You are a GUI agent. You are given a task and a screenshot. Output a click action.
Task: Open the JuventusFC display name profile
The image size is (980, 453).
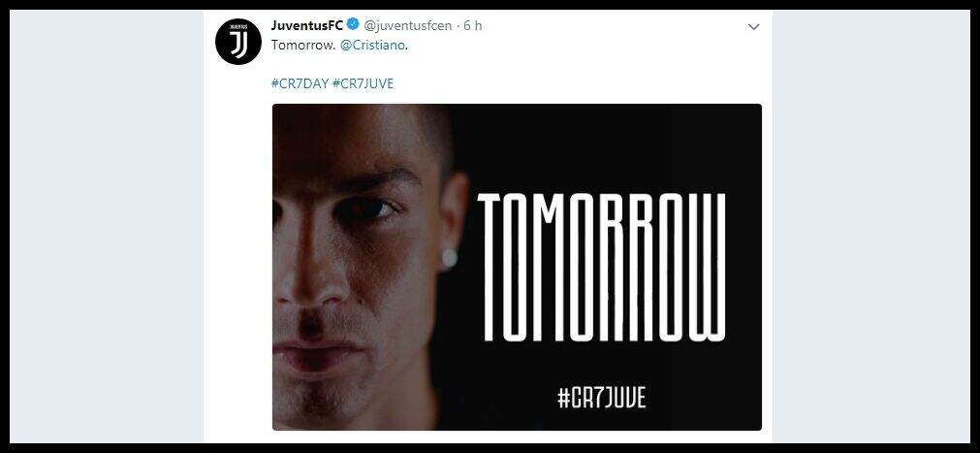pos(307,25)
